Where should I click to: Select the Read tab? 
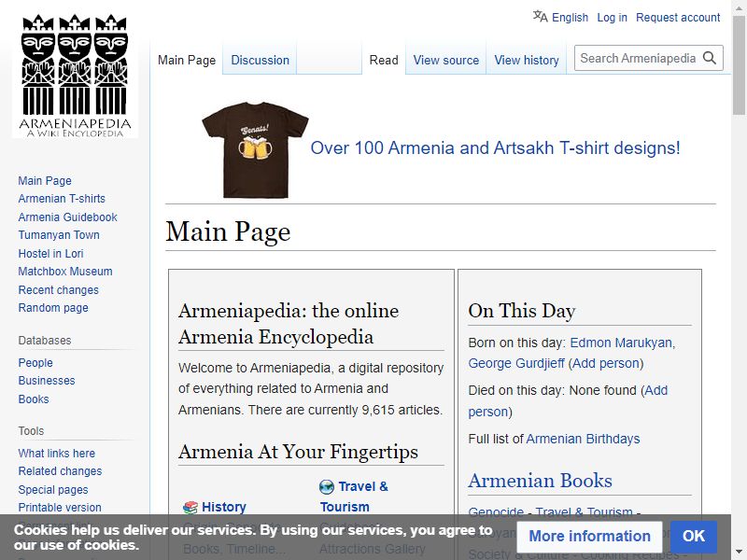(x=384, y=60)
